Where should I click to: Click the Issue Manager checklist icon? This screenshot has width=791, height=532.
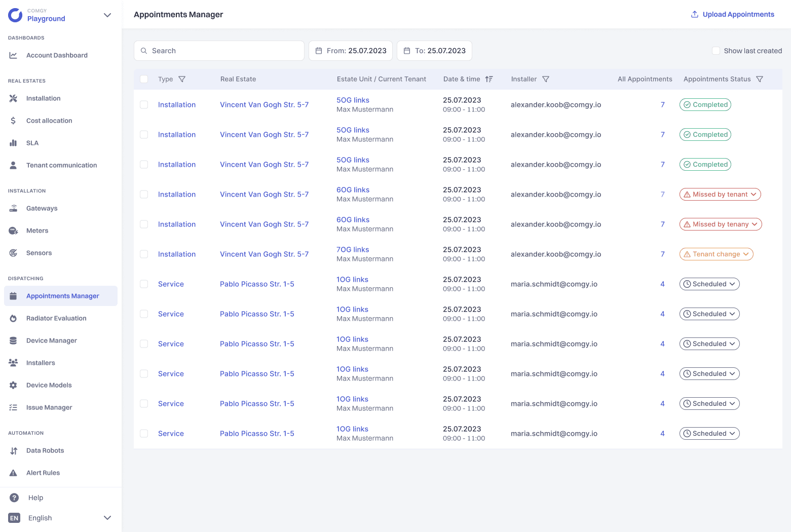tap(13, 407)
